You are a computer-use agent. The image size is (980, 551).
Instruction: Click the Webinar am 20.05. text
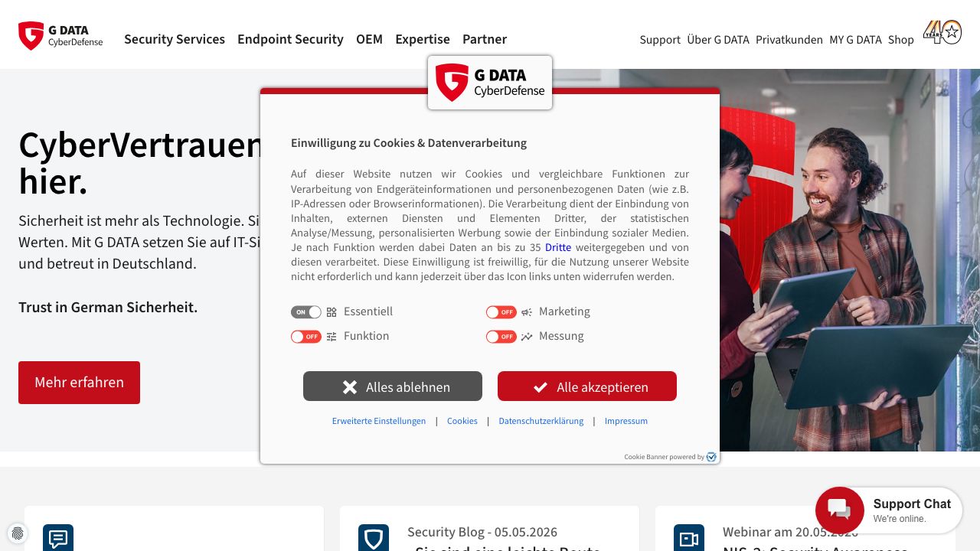coord(790,532)
